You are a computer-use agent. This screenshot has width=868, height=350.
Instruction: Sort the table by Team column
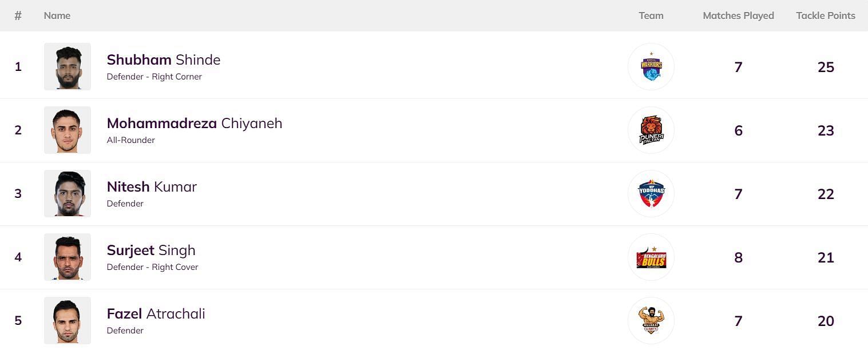pos(651,15)
